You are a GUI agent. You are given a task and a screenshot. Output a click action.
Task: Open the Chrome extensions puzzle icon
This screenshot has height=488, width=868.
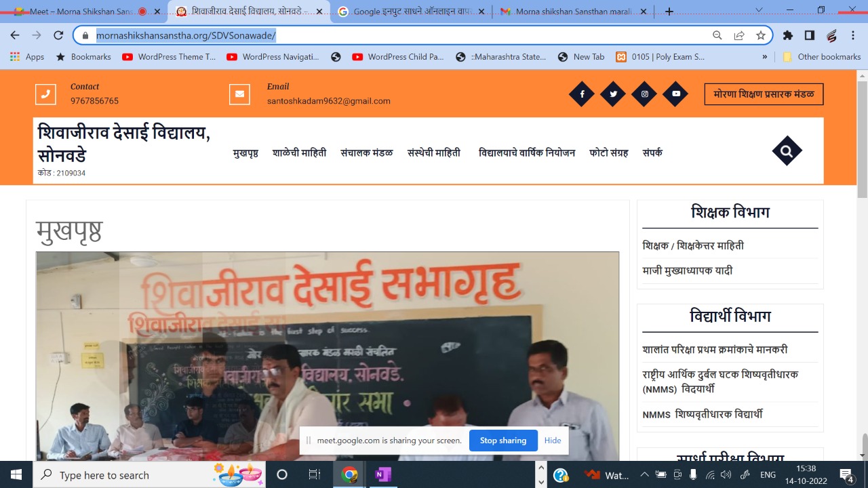click(787, 35)
